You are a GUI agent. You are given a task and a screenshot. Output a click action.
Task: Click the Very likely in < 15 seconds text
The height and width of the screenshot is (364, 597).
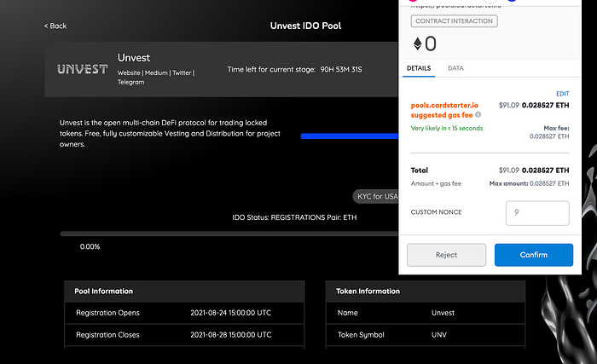point(447,128)
